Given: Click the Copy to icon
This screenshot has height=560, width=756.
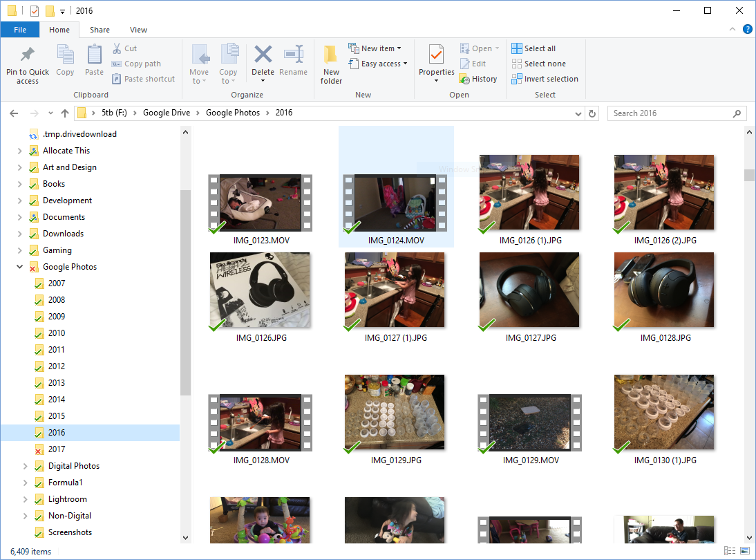Looking at the screenshot, I should coord(229,53).
